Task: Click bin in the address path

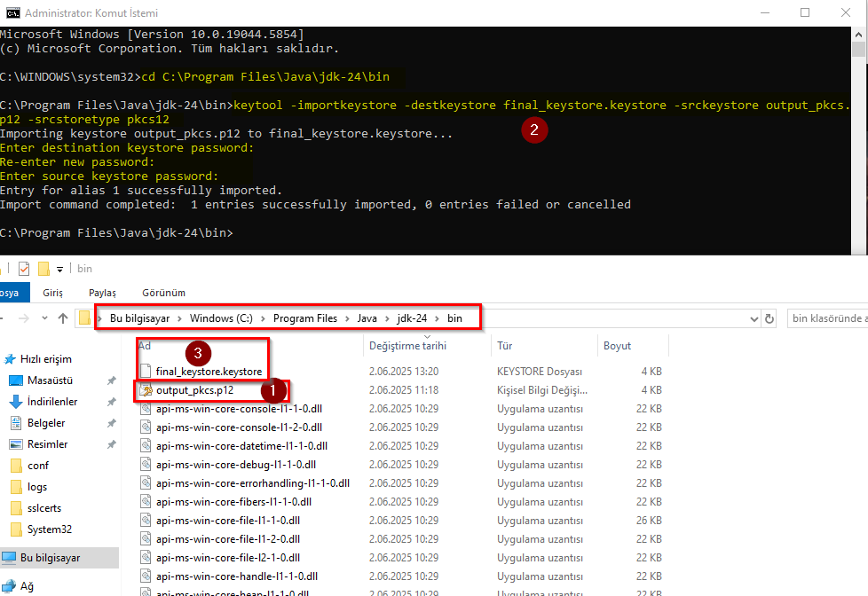Action: (x=454, y=318)
